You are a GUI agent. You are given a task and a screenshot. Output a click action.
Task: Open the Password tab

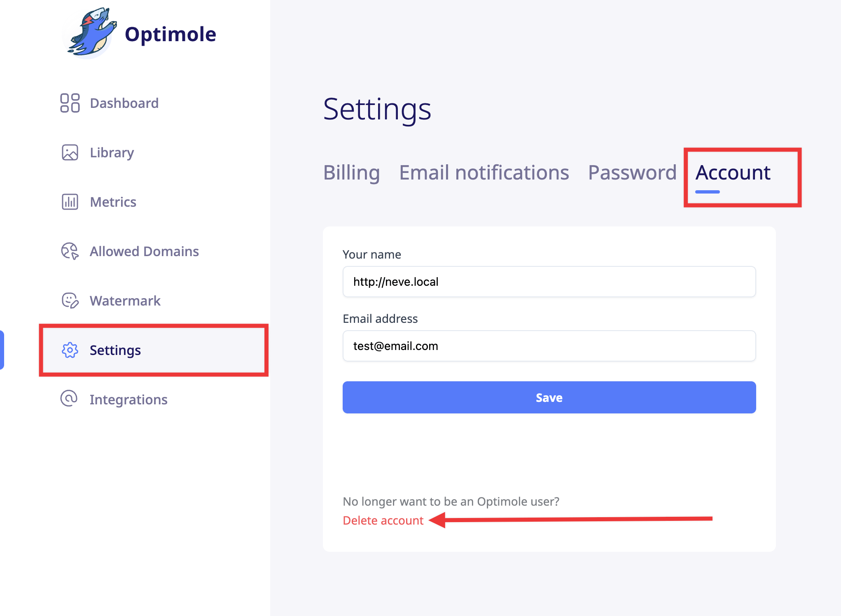point(632,173)
